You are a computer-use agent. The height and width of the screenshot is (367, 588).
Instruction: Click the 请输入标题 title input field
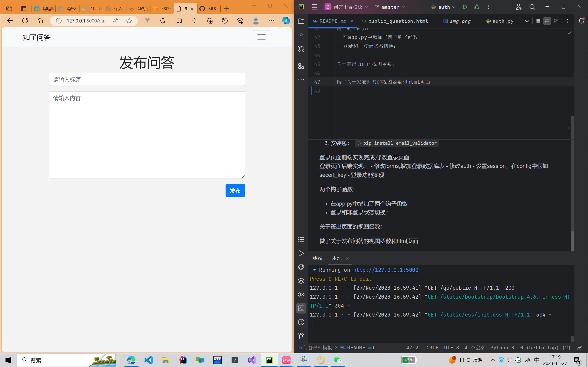pos(147,79)
